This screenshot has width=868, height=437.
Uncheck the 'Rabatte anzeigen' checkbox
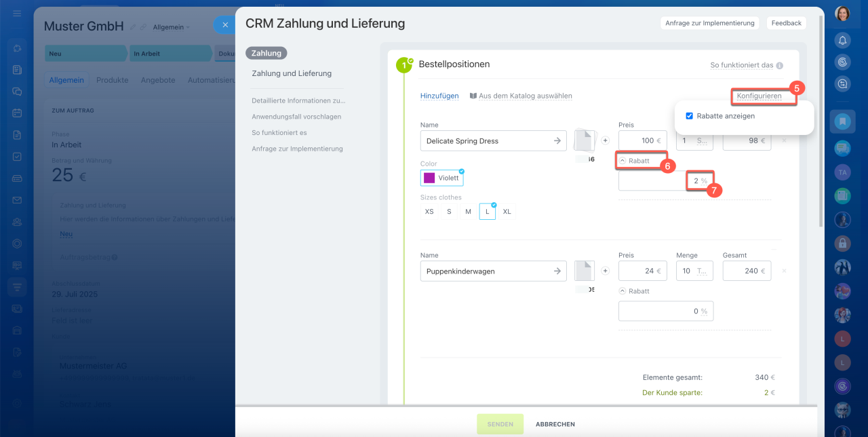[x=690, y=116]
